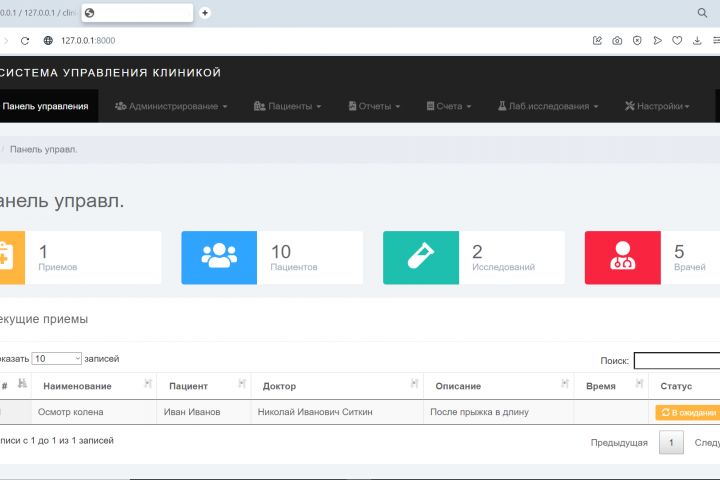
Task: Click the 1 Приемов counter text
Action: (x=58, y=258)
